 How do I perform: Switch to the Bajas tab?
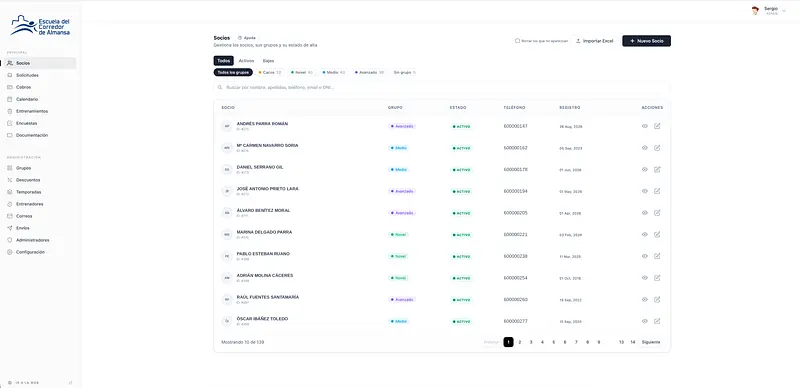click(x=268, y=61)
